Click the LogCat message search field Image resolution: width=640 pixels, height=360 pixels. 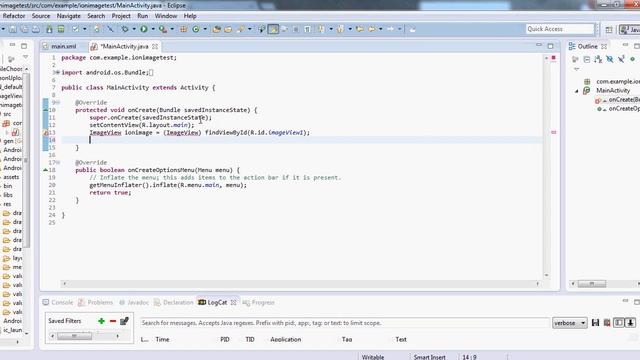click(x=344, y=323)
